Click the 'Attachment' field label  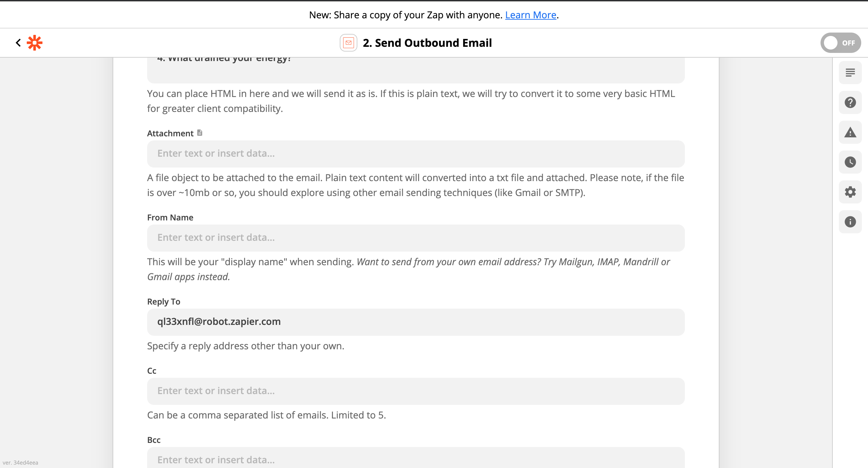pos(170,133)
